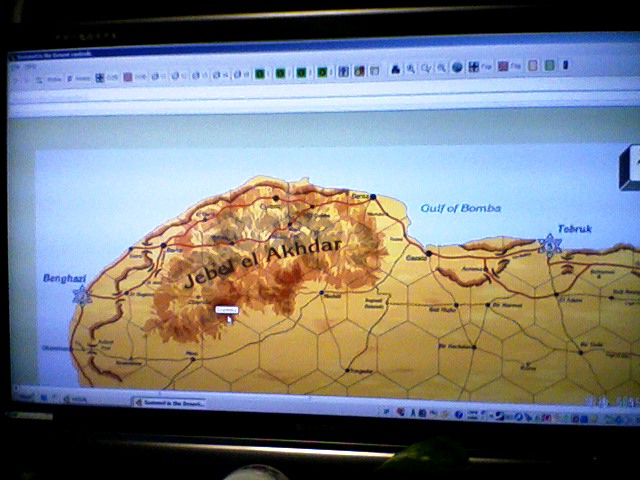The width and height of the screenshot is (640, 480).
Task: Click the first blue globe toolbar icon
Action: (155, 76)
